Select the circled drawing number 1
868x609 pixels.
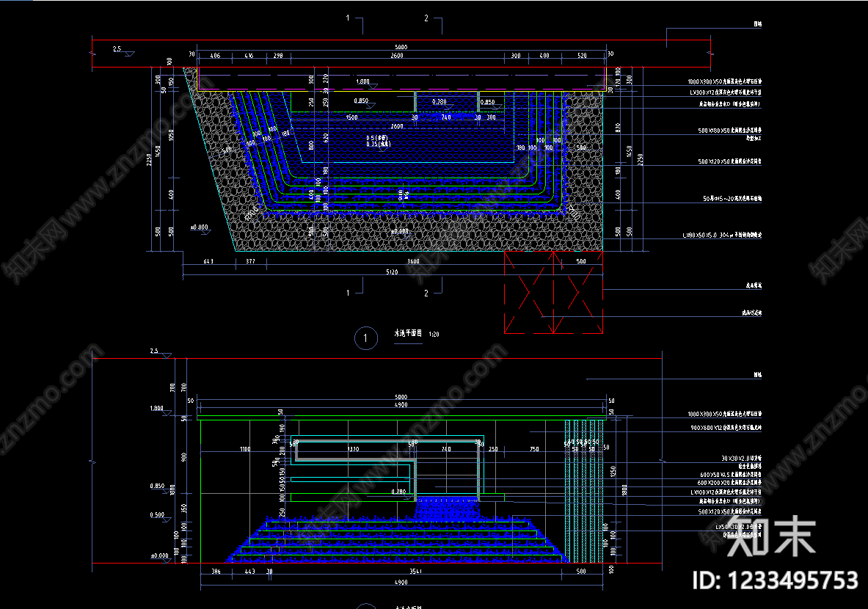365,338
